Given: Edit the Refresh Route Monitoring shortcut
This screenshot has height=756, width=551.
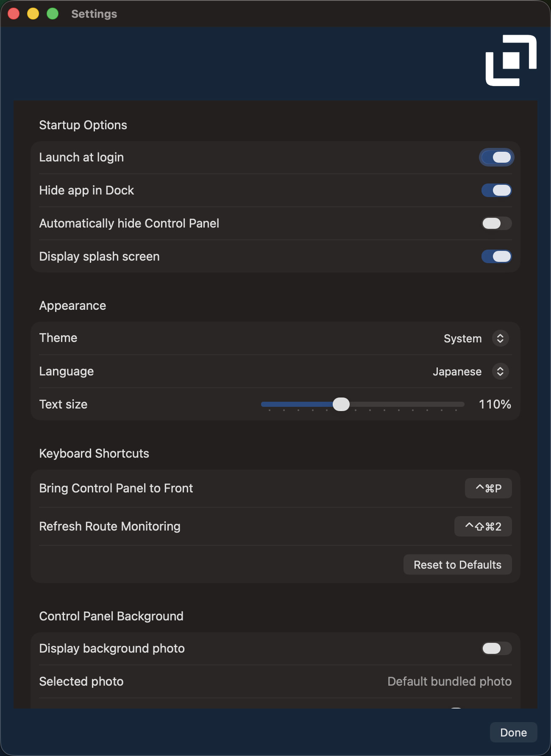Looking at the screenshot, I should (483, 527).
